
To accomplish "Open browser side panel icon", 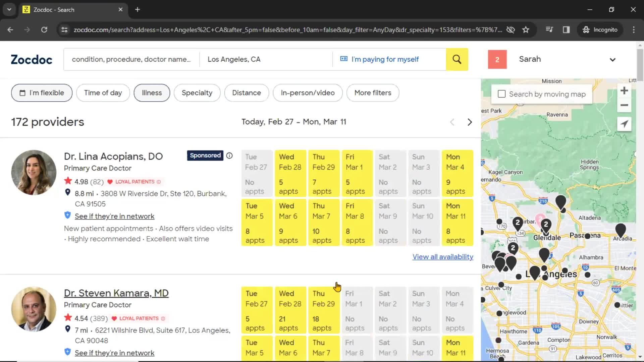I will (566, 29).
